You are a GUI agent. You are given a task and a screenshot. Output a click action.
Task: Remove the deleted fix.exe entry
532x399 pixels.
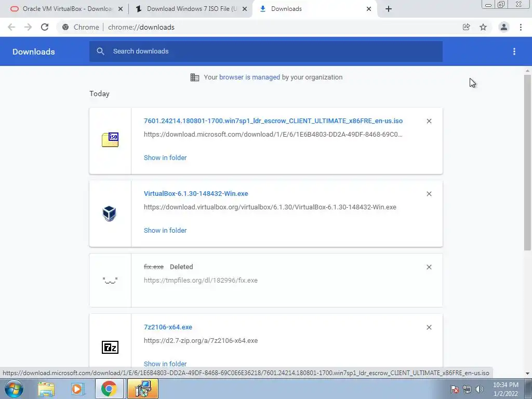(429, 267)
